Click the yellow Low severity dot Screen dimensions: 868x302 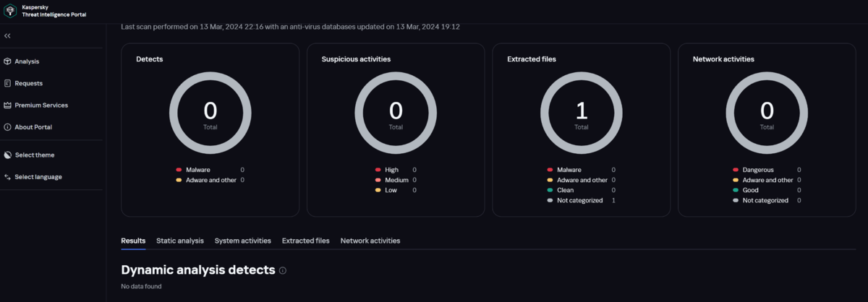[x=378, y=190]
